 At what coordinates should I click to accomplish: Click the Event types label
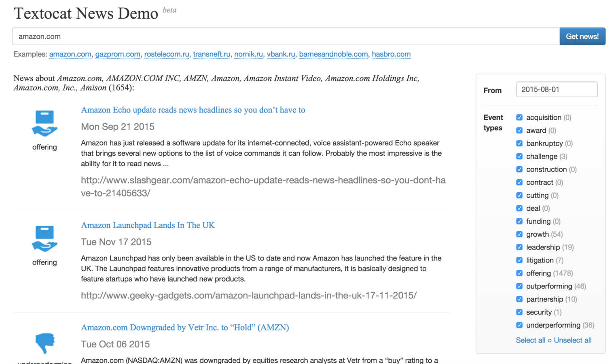click(x=493, y=123)
